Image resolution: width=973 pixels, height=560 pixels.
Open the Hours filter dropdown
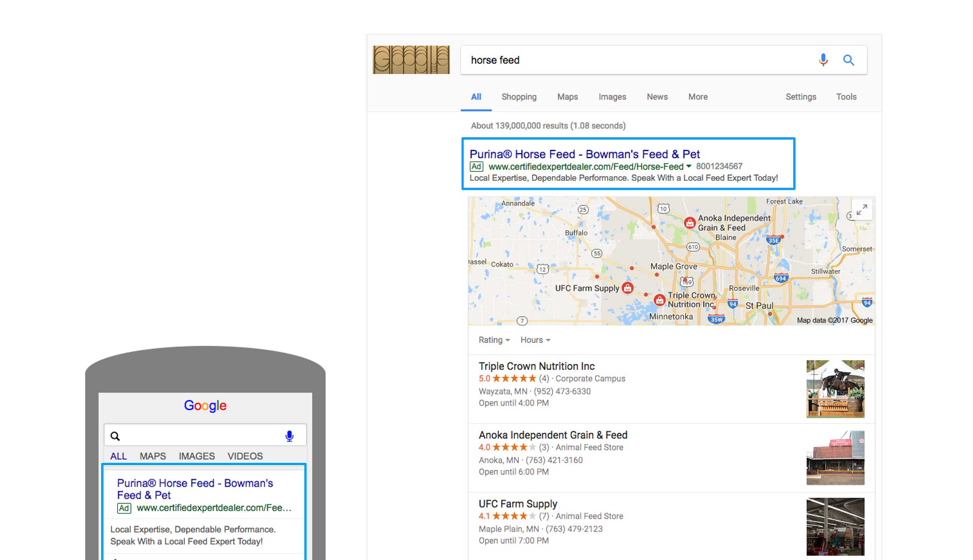(536, 340)
